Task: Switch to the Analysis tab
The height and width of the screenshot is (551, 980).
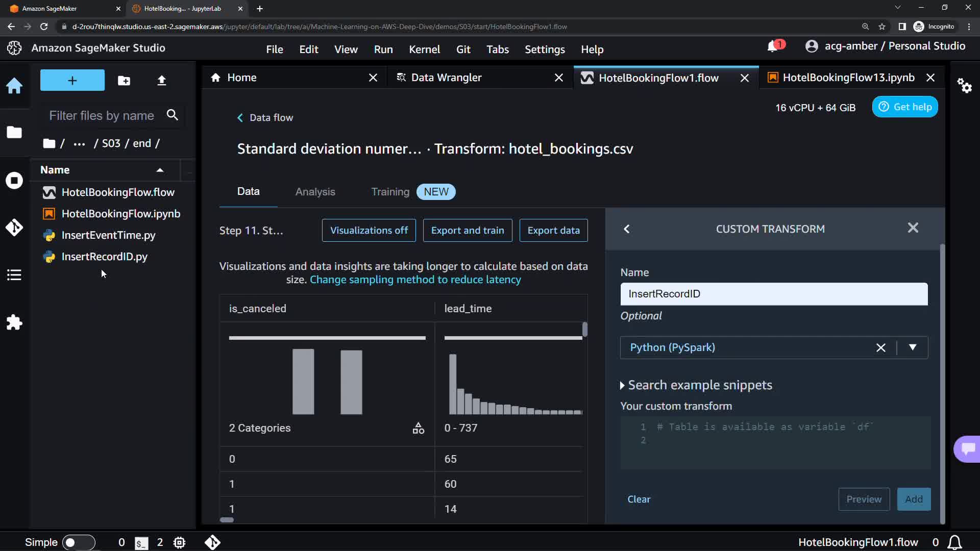Action: (x=315, y=192)
